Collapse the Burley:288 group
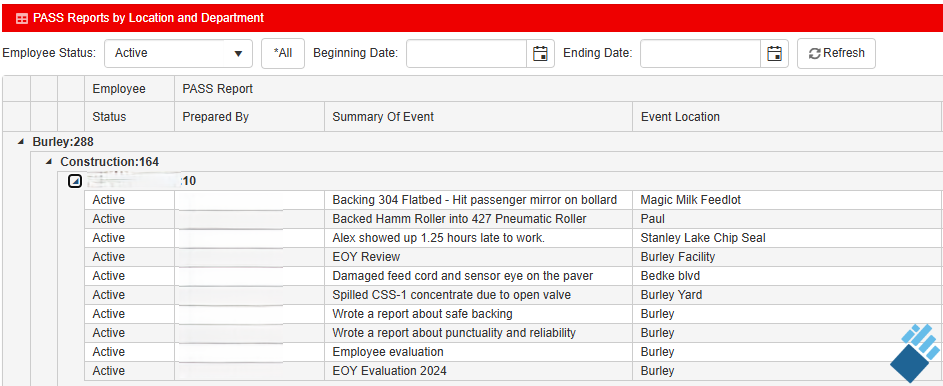943x386 pixels. click(22, 142)
